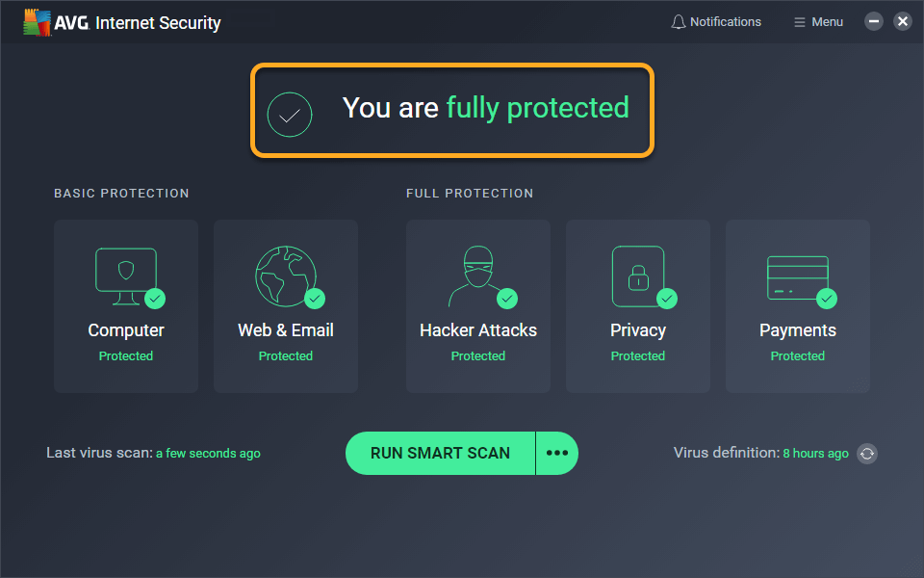
Task: Run a Smart Scan
Action: pos(440,453)
